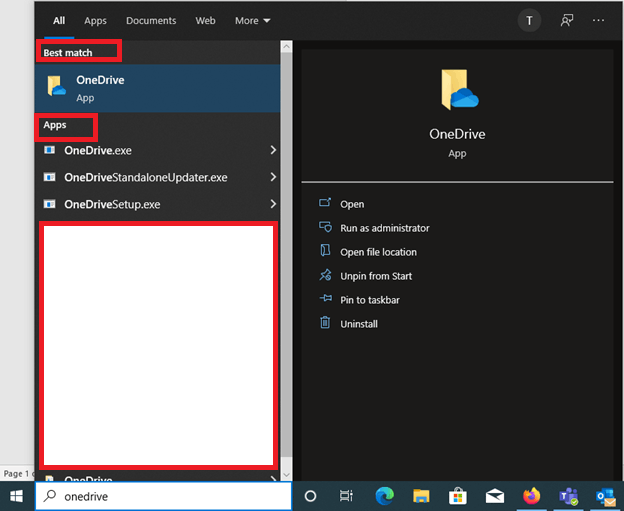The image size is (624, 511).
Task: Open File Explorer from the taskbar
Action: (x=421, y=496)
